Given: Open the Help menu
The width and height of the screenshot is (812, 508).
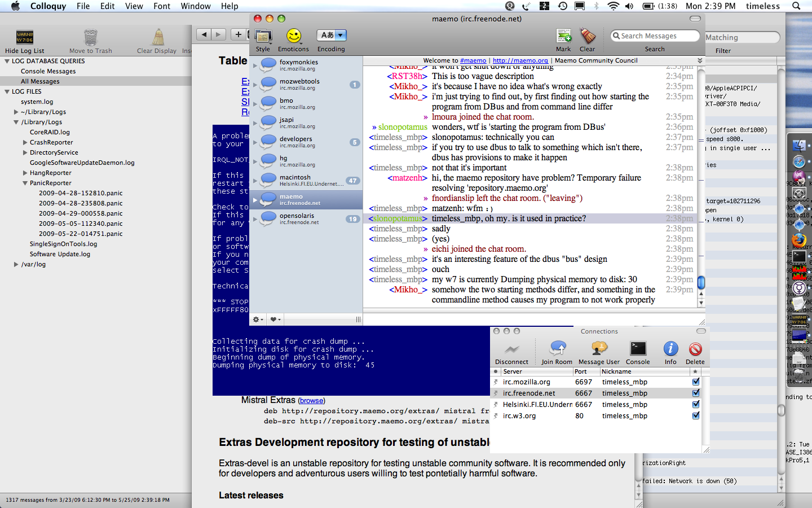Looking at the screenshot, I should coord(230,6).
